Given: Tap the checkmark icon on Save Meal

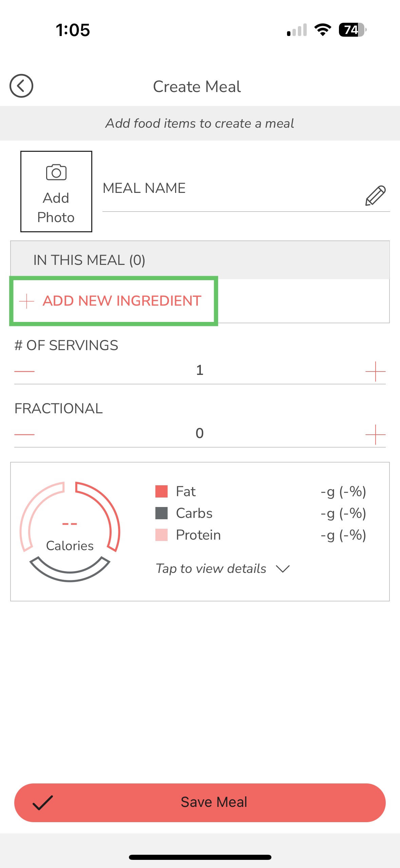Looking at the screenshot, I should 43,802.
